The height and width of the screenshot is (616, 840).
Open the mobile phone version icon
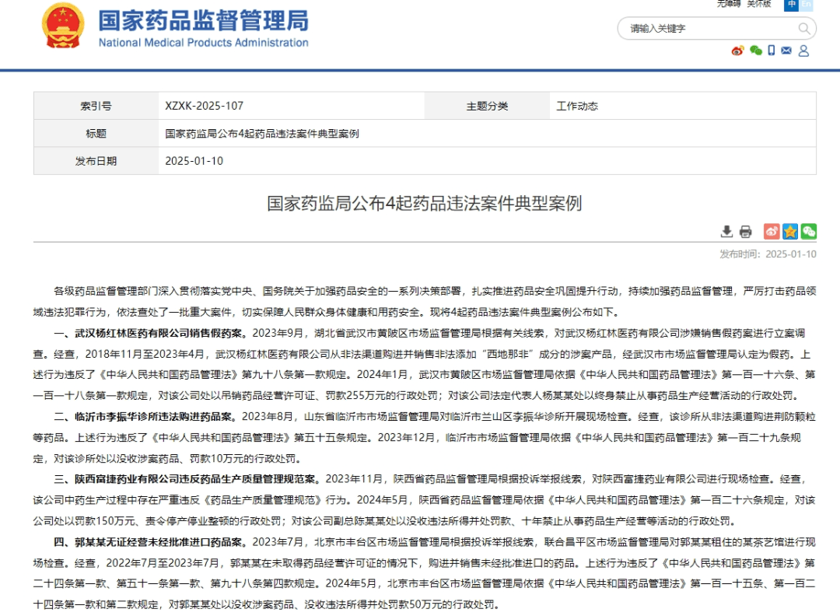(772, 51)
